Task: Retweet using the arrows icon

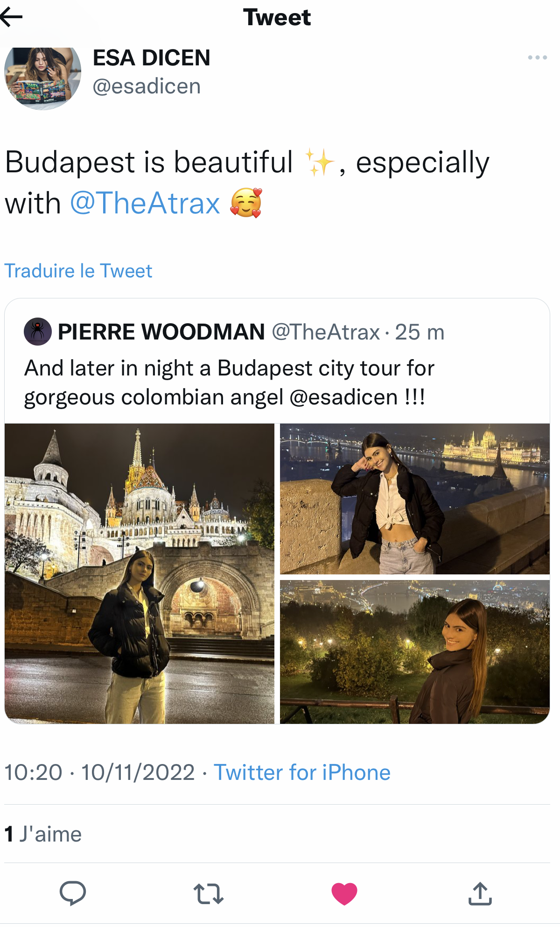Action: [209, 893]
